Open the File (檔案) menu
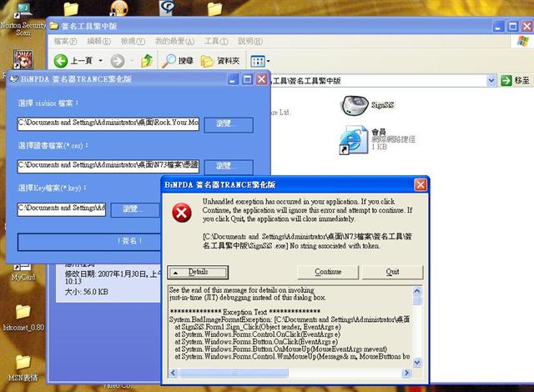This screenshot has width=534, height=392. click(x=65, y=42)
